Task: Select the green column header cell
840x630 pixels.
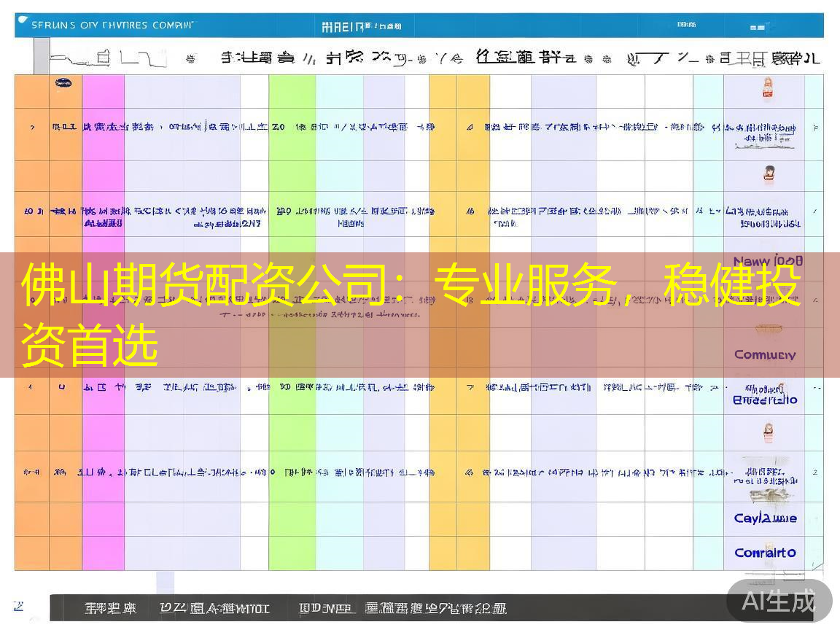Action: coord(292,92)
